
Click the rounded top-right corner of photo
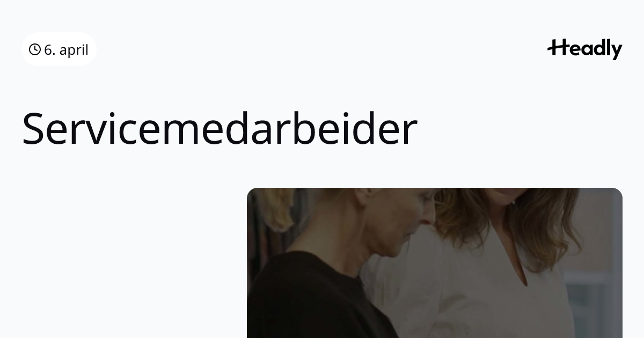(618, 192)
